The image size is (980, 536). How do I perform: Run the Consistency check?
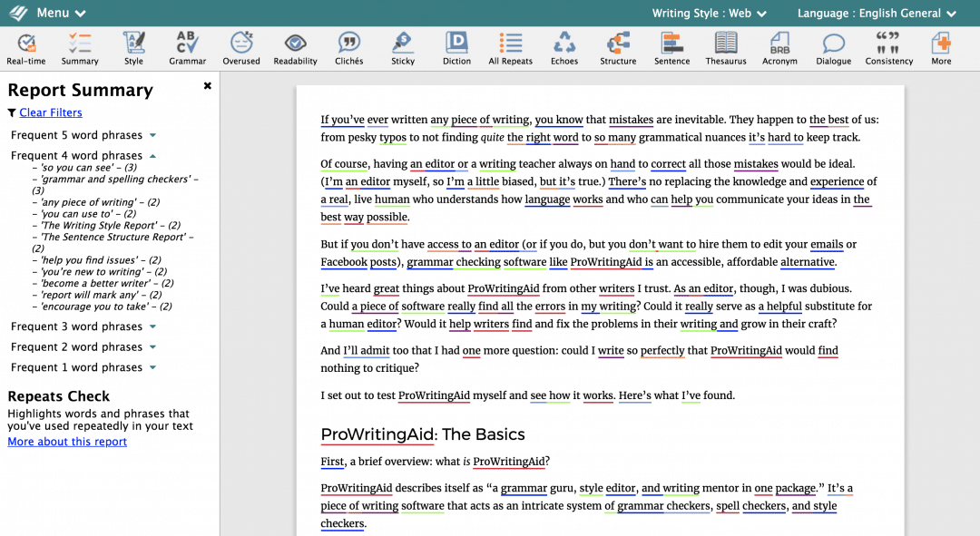888,47
